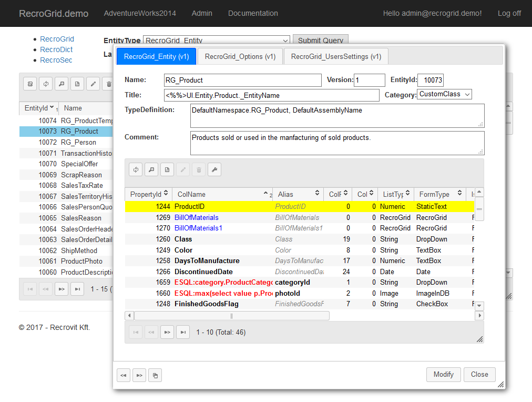Click into the Title input field
Image resolution: width=532 pixels, height=402 pixels.
(271, 95)
